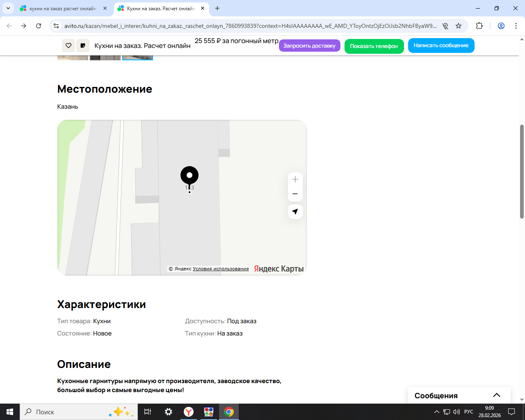Open Settings gear in the taskbar
Screen dimensions: 525x420
(169, 412)
